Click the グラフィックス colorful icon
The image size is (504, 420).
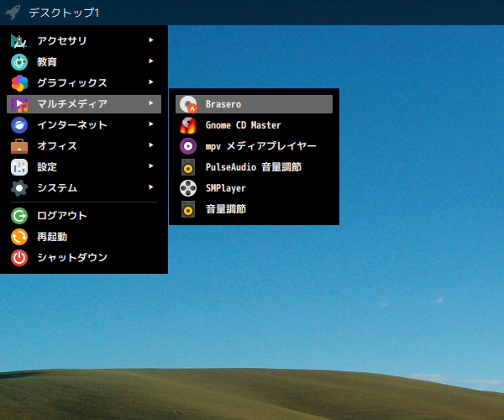pyautogui.click(x=19, y=83)
